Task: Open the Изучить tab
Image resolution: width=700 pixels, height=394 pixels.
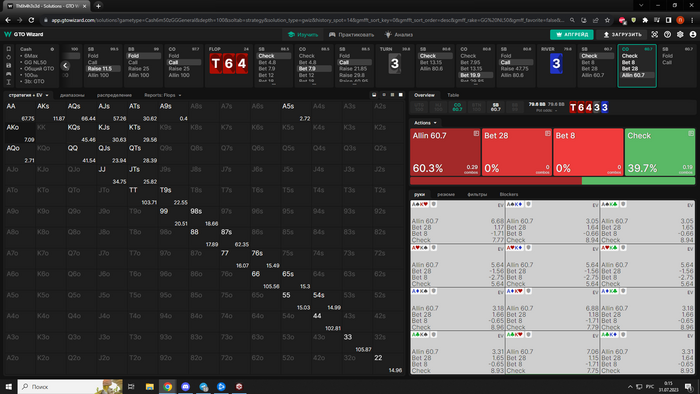Action: [303, 34]
